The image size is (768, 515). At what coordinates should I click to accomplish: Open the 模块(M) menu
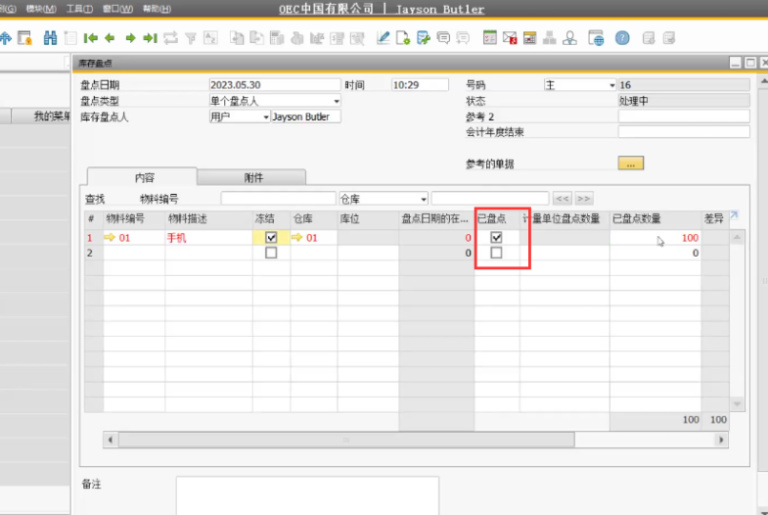click(x=41, y=9)
